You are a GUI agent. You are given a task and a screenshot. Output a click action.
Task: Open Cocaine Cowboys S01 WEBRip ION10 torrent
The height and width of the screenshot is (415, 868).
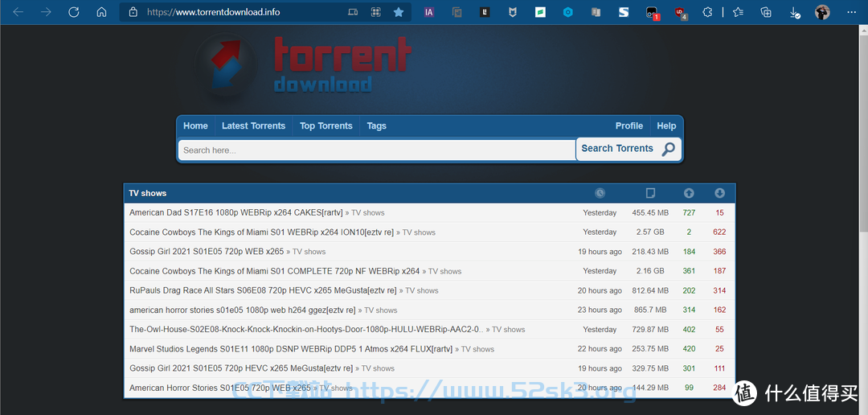[x=262, y=232]
